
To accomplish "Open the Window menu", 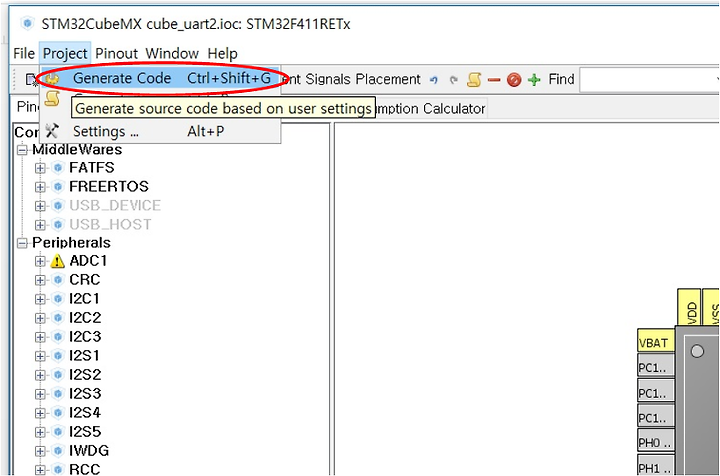I will point(172,54).
